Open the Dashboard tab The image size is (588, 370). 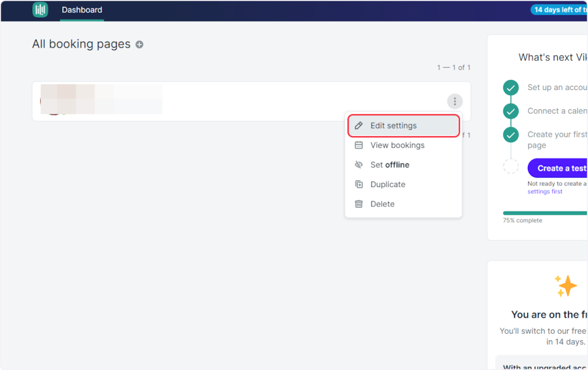82,10
